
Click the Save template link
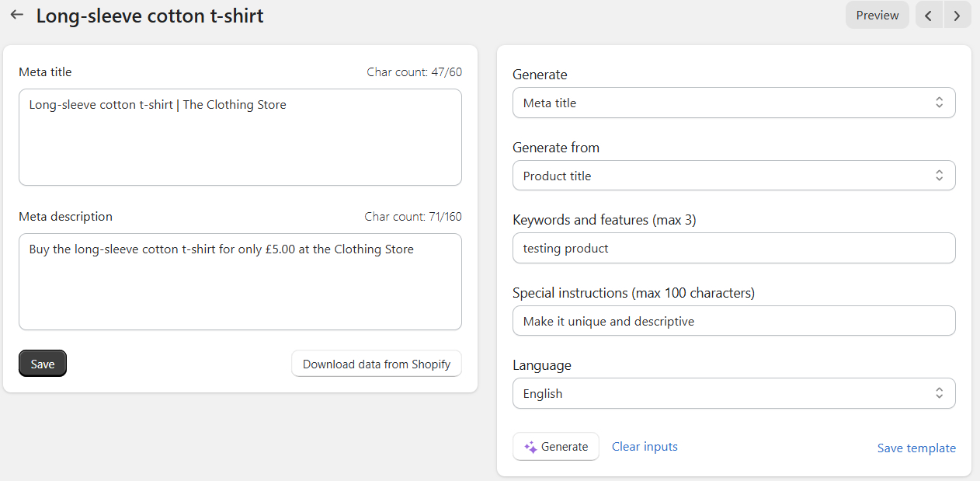pyautogui.click(x=916, y=448)
